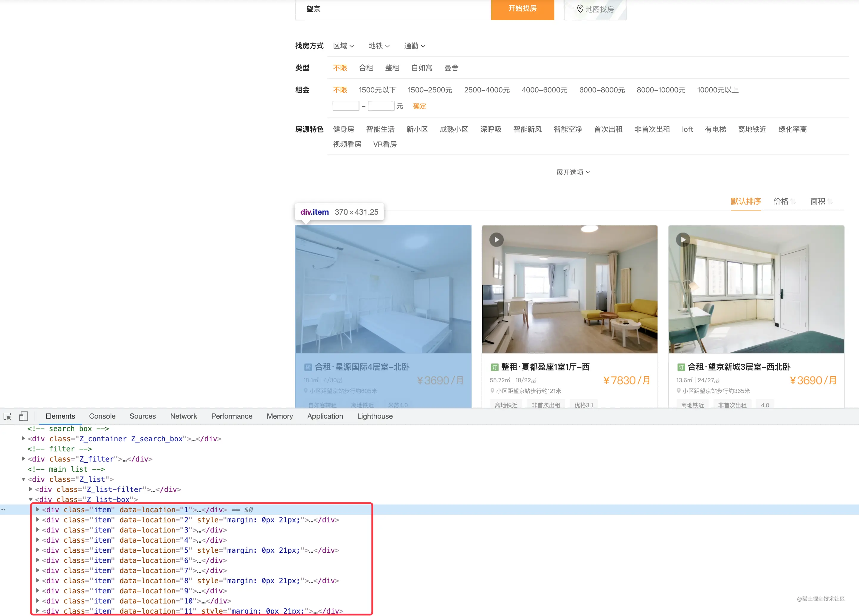
Task: Select the loft feature filter
Action: [687, 129]
